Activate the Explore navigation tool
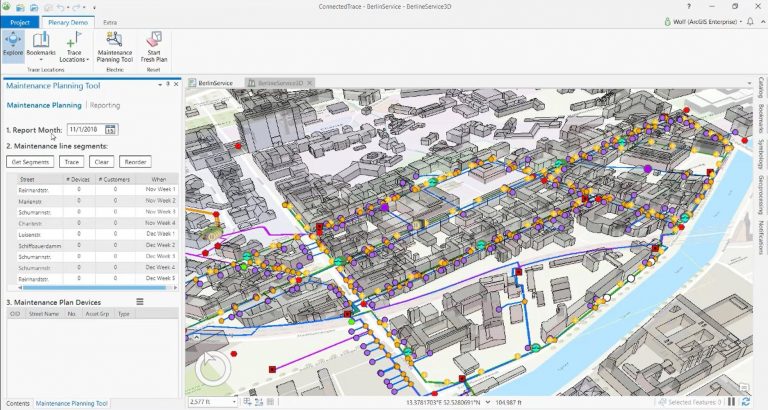Viewport: 768px width, 410px height. tap(13, 45)
